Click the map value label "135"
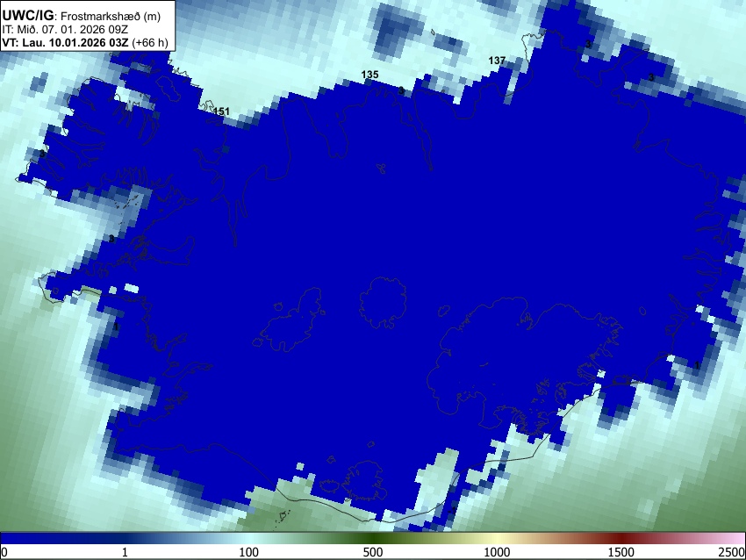The width and height of the screenshot is (746, 560). pyautogui.click(x=369, y=75)
